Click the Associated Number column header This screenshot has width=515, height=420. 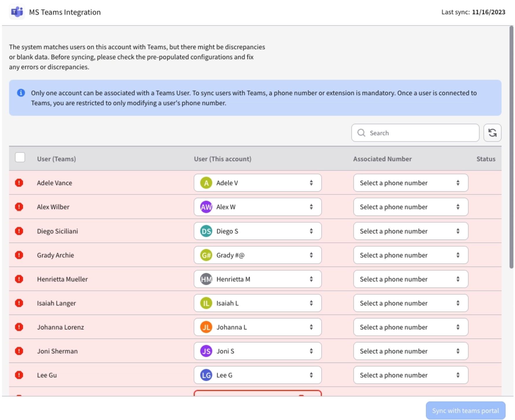point(382,159)
